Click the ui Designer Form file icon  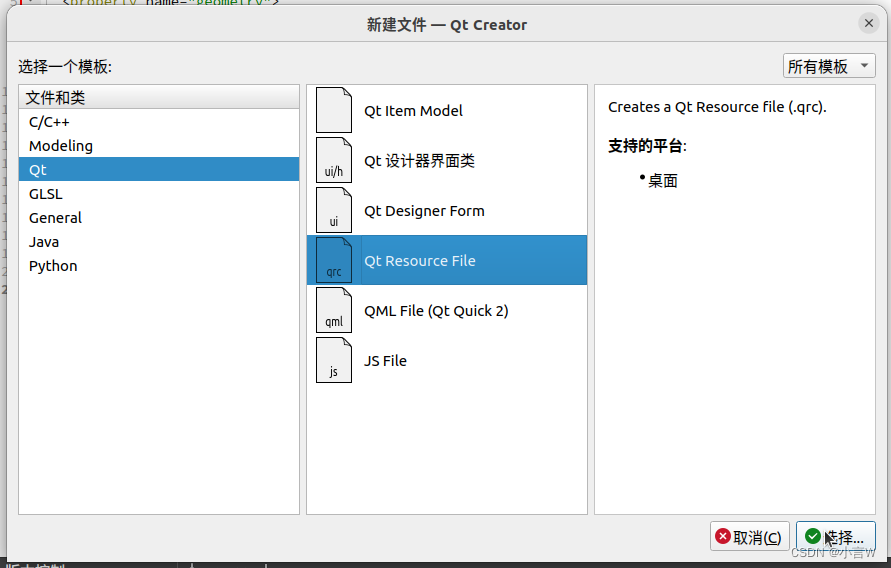click(x=334, y=210)
